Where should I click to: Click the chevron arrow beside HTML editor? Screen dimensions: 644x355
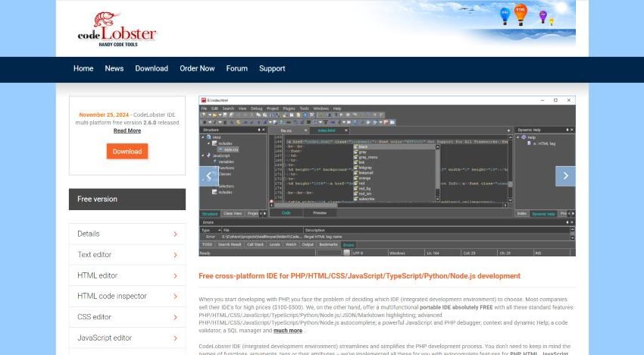tap(175, 276)
